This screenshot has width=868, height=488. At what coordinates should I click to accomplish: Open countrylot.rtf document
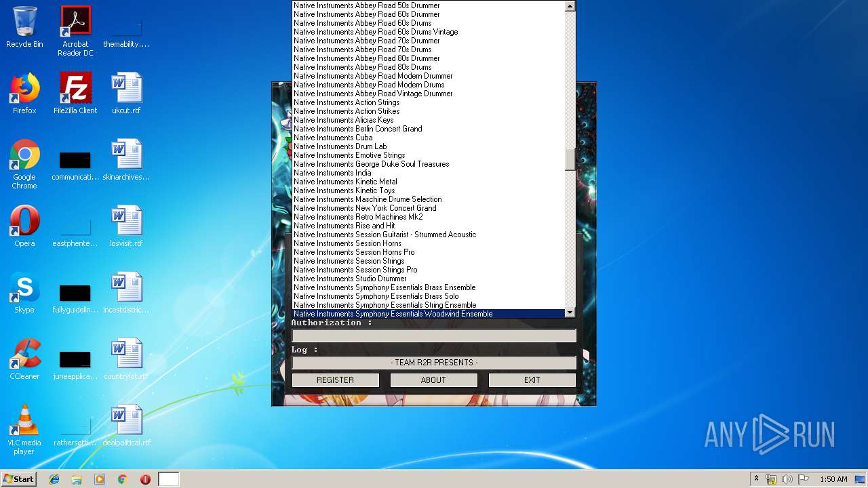pos(126,359)
